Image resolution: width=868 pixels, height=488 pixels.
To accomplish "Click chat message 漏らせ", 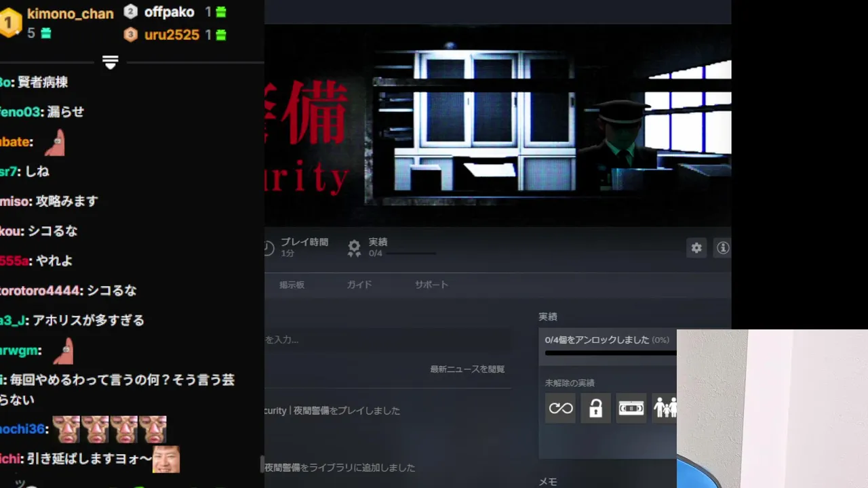I will pos(66,113).
